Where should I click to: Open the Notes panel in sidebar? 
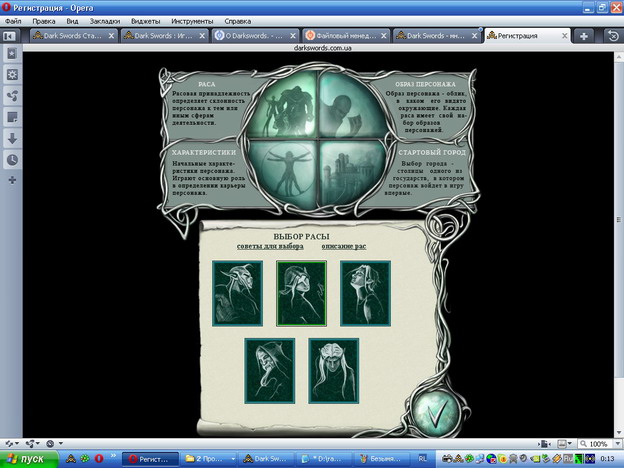point(12,117)
